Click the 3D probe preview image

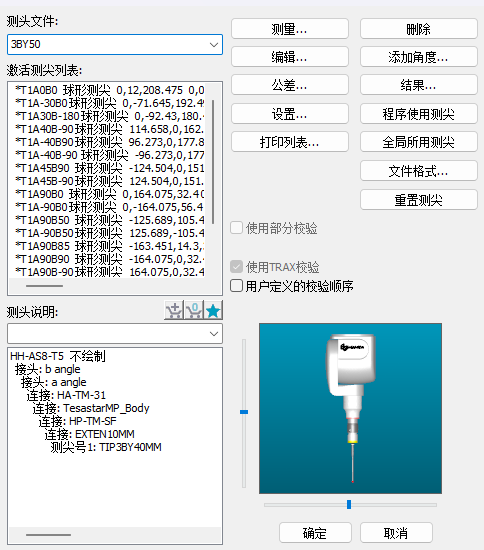click(x=350, y=408)
